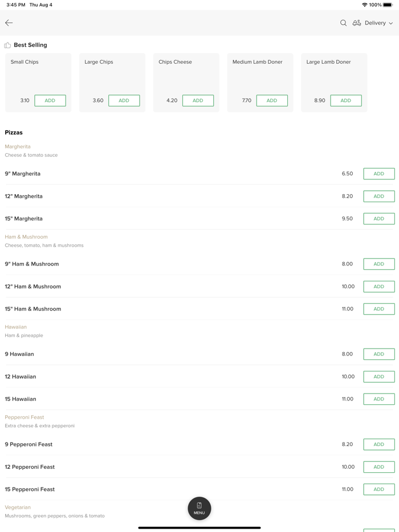Add Medium Lamb Doner to order
Screen dimensions: 399x532
272,100
